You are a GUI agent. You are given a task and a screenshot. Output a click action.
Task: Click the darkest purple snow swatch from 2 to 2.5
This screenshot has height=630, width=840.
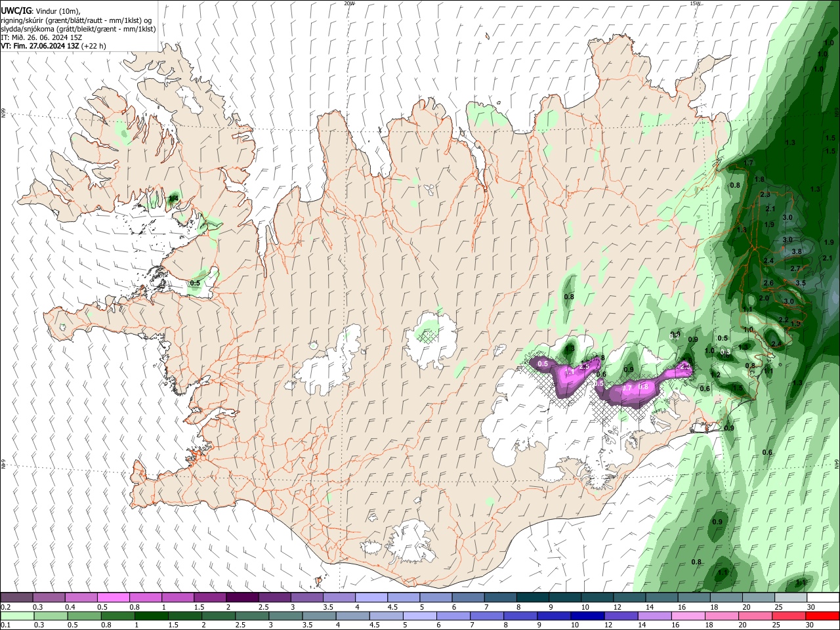(x=242, y=598)
